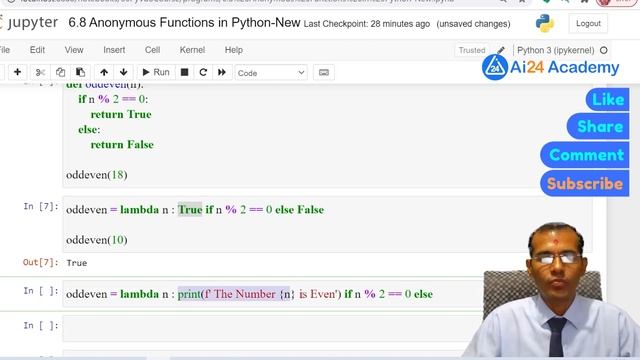Open the Kernel menu
Screen dimensions: 640x360
(x=192, y=50)
